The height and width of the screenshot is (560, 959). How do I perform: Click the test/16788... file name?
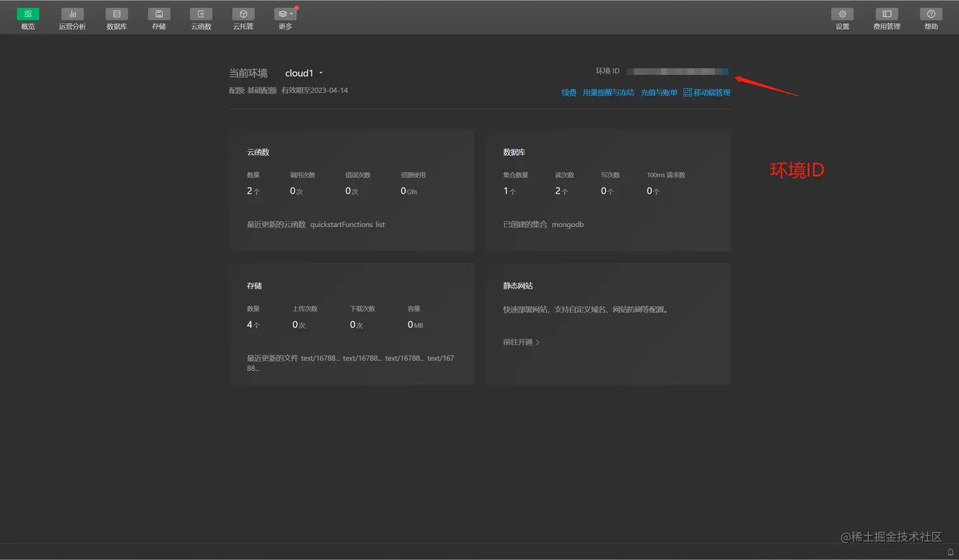coord(320,358)
